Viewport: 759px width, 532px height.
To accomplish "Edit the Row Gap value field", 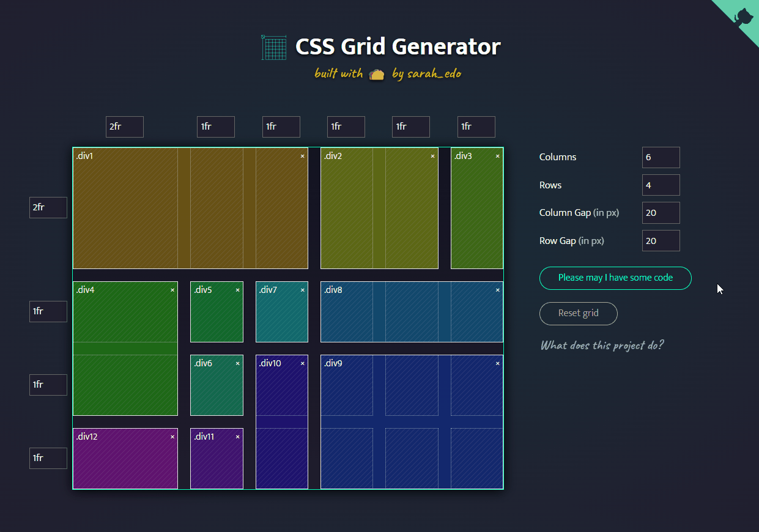I will coord(661,241).
